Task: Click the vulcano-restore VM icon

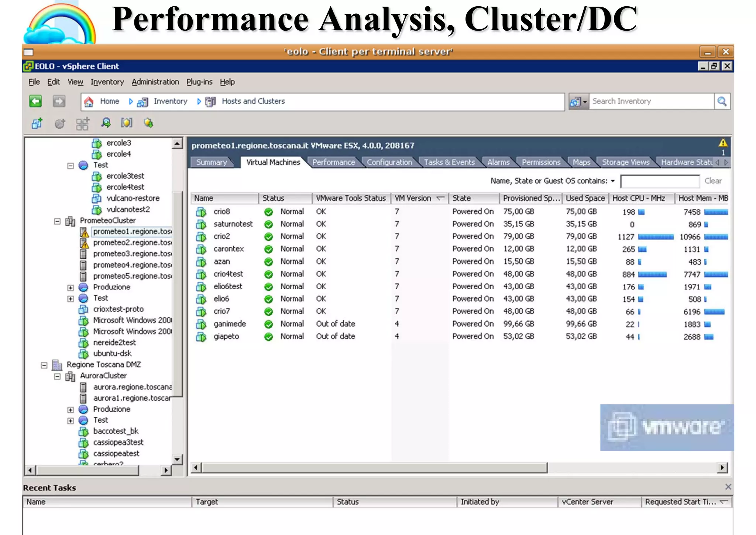Action: tap(97, 198)
